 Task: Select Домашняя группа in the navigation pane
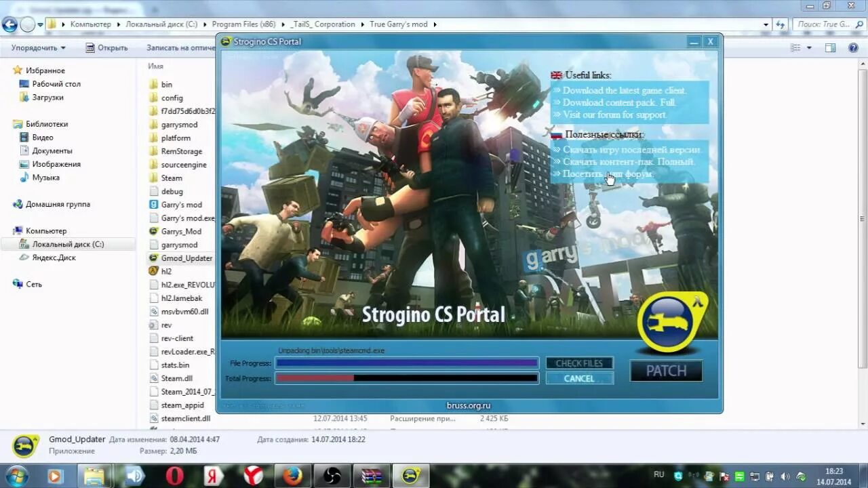58,204
